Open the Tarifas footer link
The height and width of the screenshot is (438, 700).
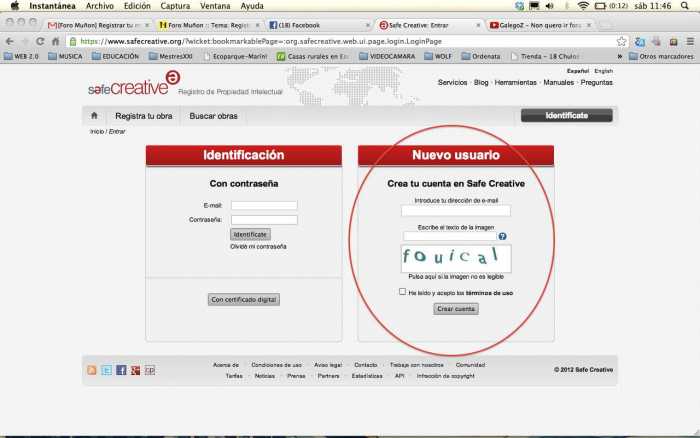(234, 376)
